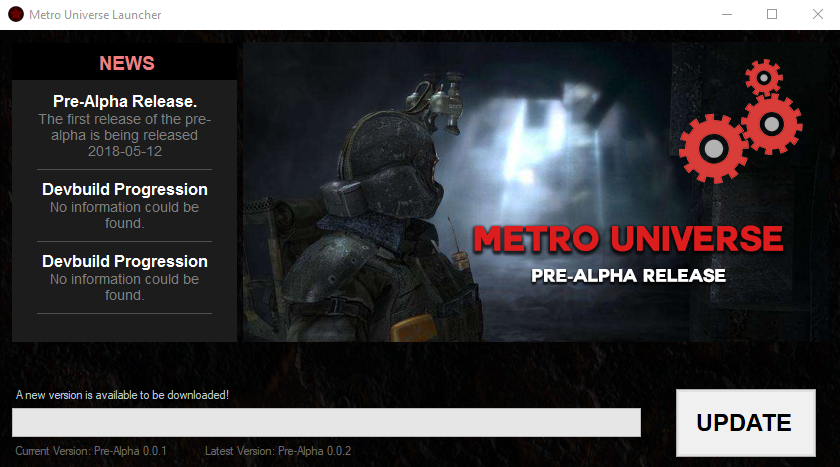The height and width of the screenshot is (467, 840).
Task: Close the Metro Universe Launcher
Action: [818, 14]
